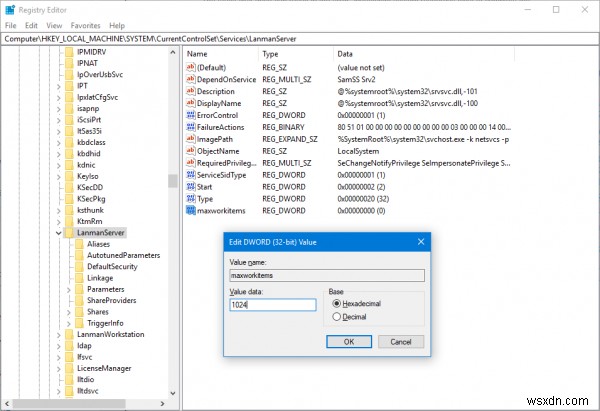
Task: Click the (Default) string value icon
Action: [x=191, y=67]
